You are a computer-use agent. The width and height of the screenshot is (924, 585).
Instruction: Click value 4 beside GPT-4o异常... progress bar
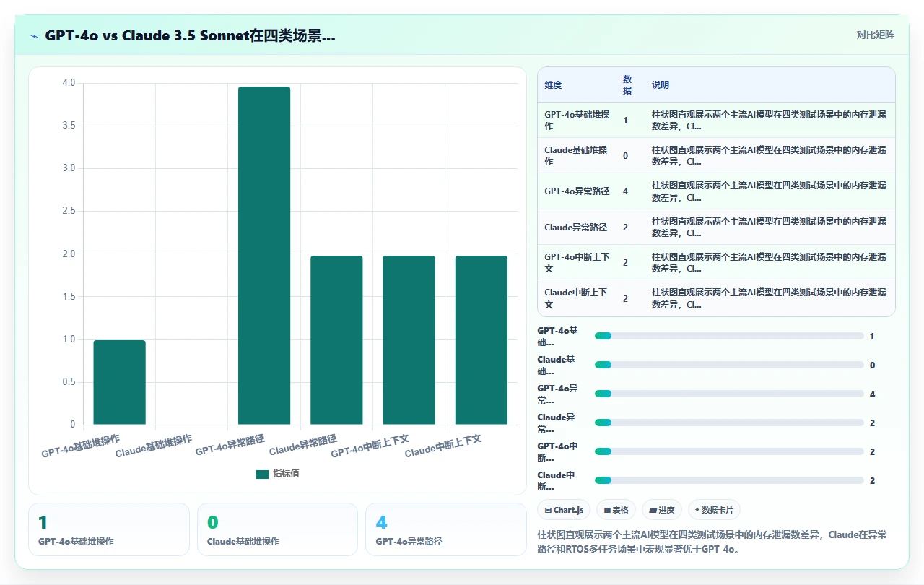(x=873, y=394)
